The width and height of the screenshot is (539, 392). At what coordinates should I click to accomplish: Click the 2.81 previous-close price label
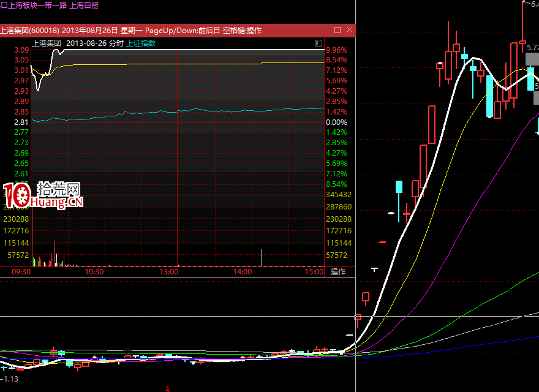(x=21, y=123)
